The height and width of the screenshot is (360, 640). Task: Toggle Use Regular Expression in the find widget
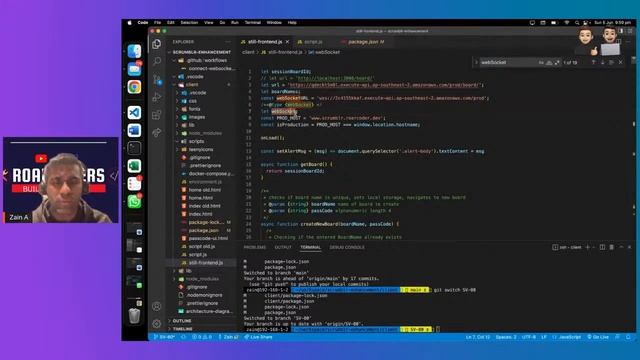click(557, 62)
